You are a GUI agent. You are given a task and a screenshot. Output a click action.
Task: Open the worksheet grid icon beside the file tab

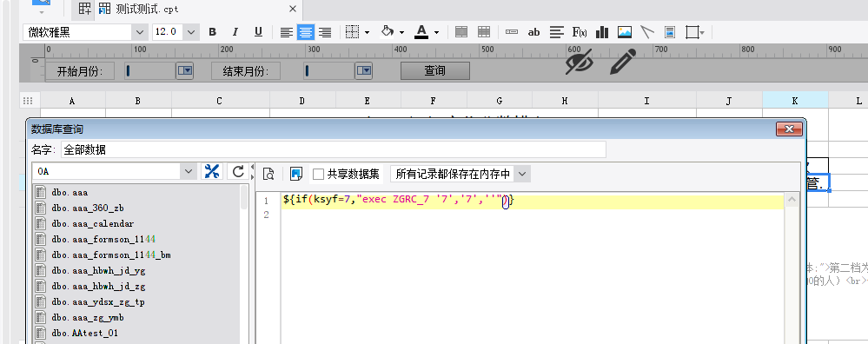(x=84, y=9)
